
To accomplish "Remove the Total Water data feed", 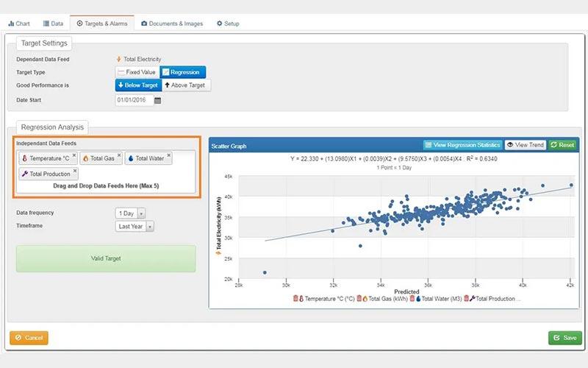I will pyautogui.click(x=169, y=155).
